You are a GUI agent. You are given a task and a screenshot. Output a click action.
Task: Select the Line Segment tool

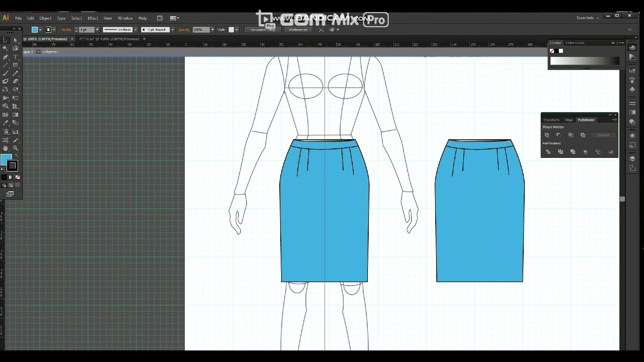tap(5, 65)
